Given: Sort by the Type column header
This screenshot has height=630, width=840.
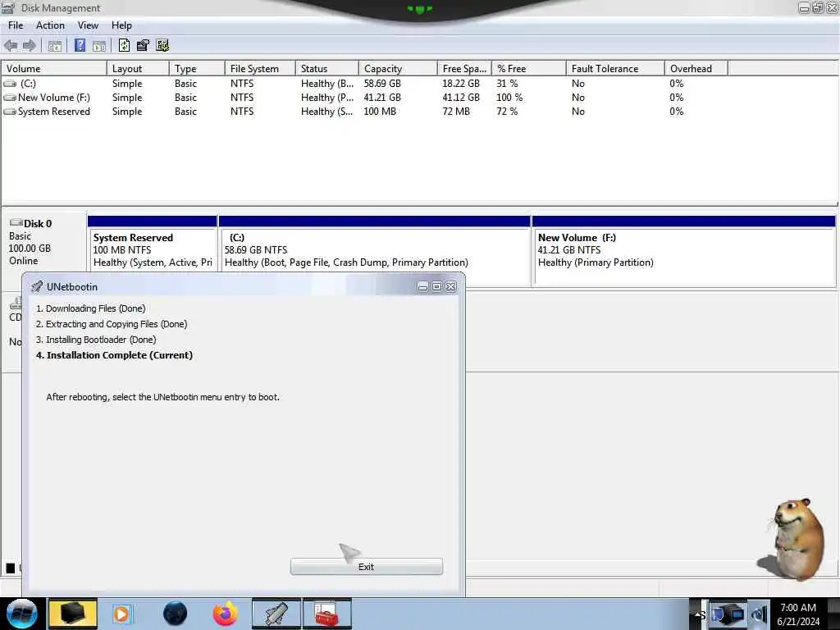Looking at the screenshot, I should [197, 69].
